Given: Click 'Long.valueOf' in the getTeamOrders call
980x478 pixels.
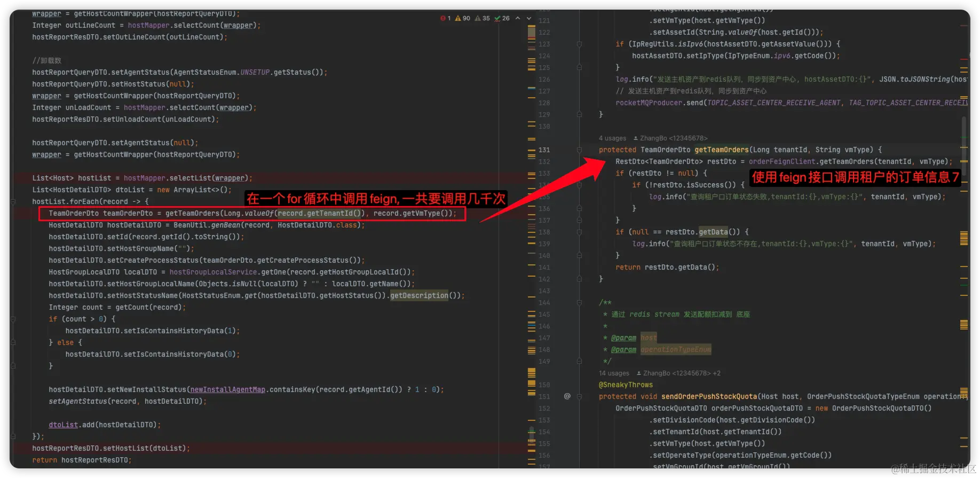Looking at the screenshot, I should tap(248, 214).
